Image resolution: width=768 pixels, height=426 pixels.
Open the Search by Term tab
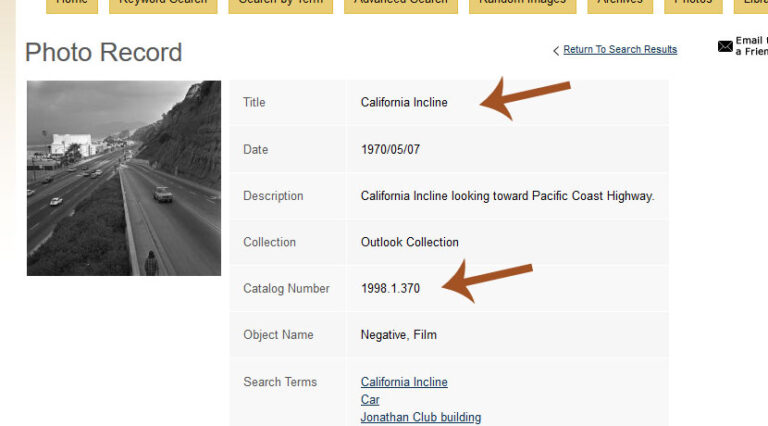(281, 5)
